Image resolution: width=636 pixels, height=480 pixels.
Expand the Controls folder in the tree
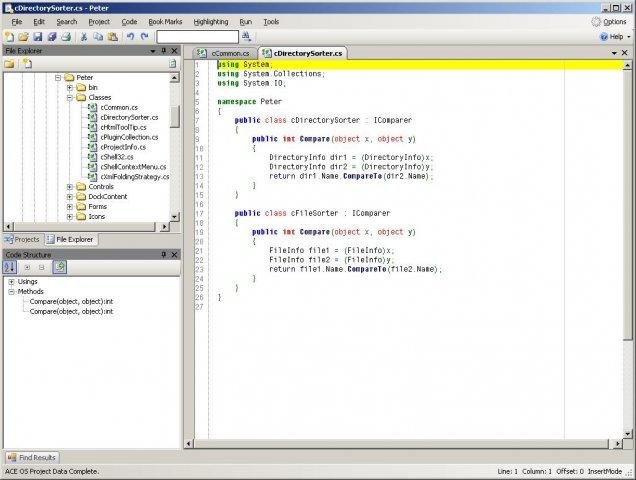tap(70, 186)
